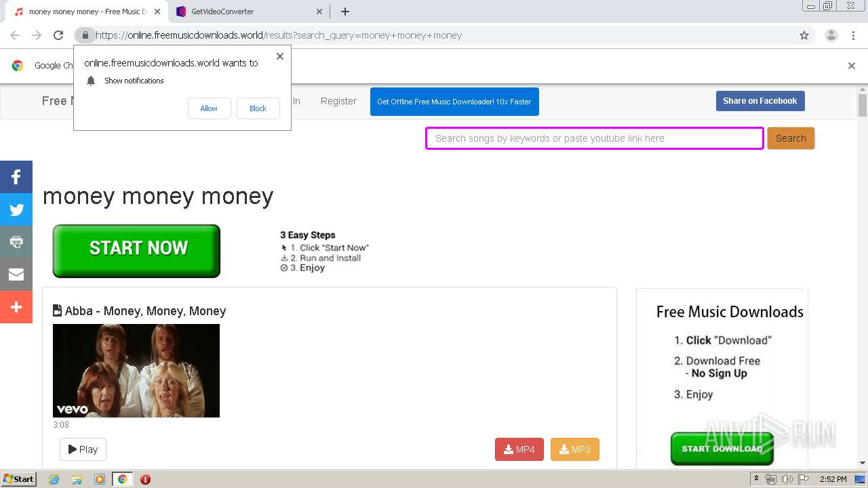Block notifications from the site
This screenshot has height=488, width=868.
click(x=258, y=108)
